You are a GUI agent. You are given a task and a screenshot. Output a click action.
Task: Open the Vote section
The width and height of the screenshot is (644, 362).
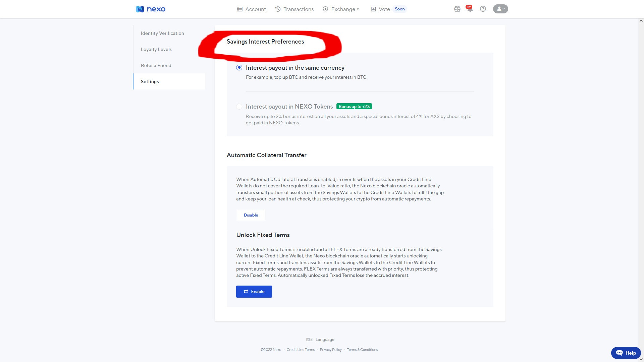click(x=380, y=9)
